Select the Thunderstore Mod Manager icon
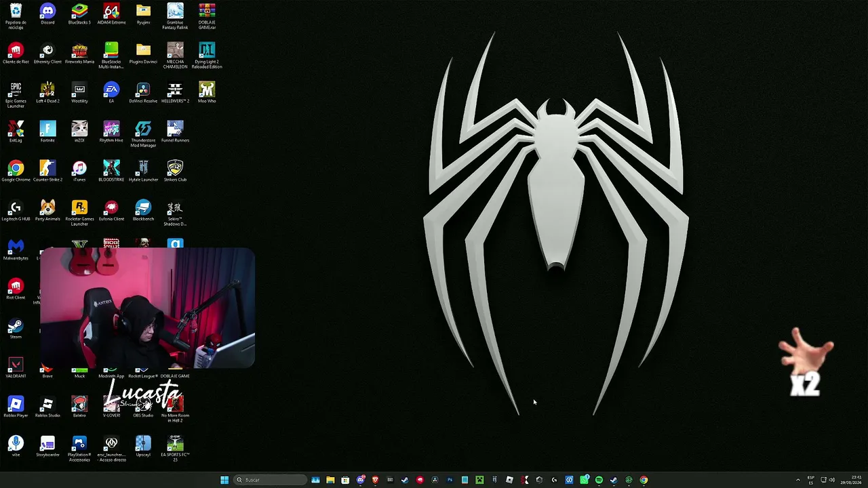 click(x=143, y=135)
